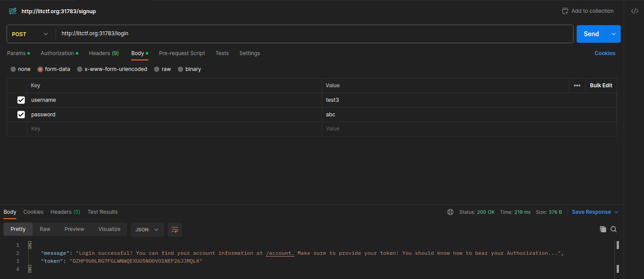Toggle word wrap icon in response toolbar
This screenshot has height=279, width=644.
(175, 230)
